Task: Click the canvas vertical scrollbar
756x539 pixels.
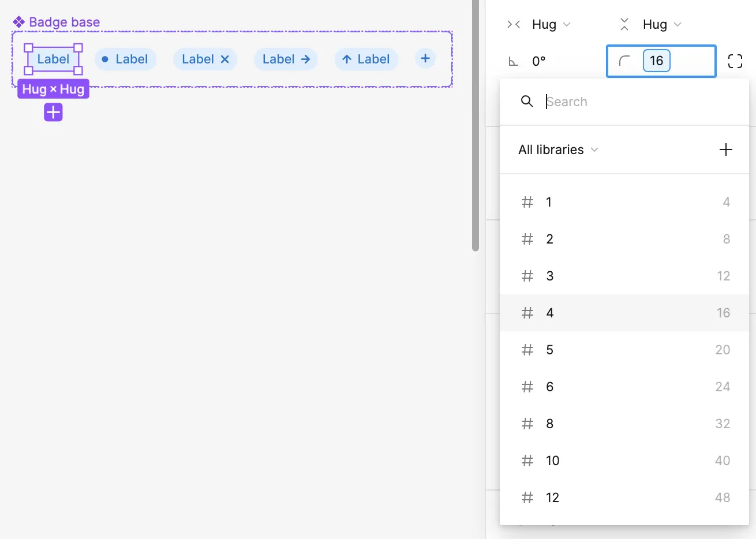Action: pos(476,125)
